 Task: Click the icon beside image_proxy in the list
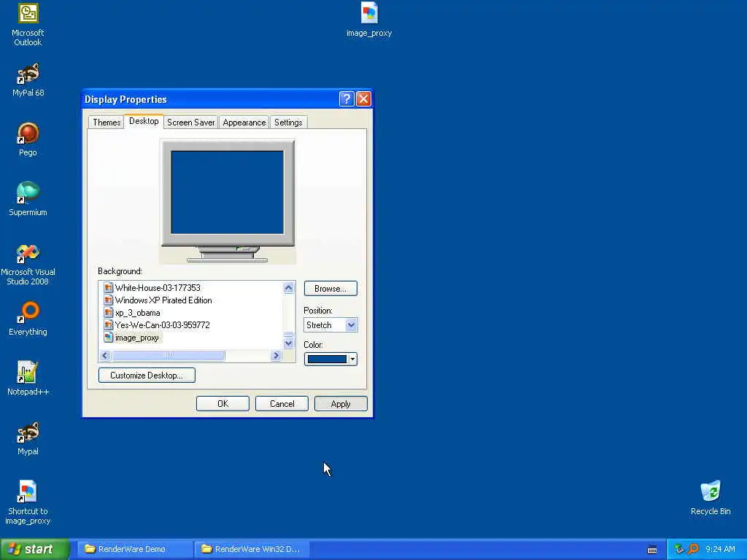point(109,338)
